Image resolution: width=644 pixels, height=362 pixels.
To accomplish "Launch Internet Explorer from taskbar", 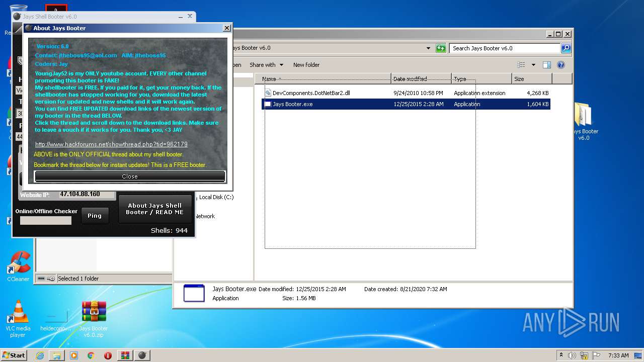I will coord(40,355).
